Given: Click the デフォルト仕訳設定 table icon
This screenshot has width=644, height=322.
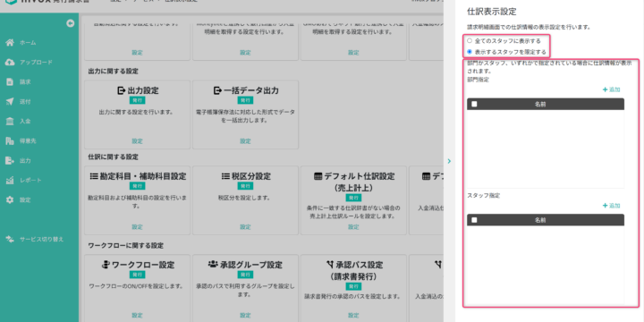Looking at the screenshot, I should pyautogui.click(x=318, y=176).
